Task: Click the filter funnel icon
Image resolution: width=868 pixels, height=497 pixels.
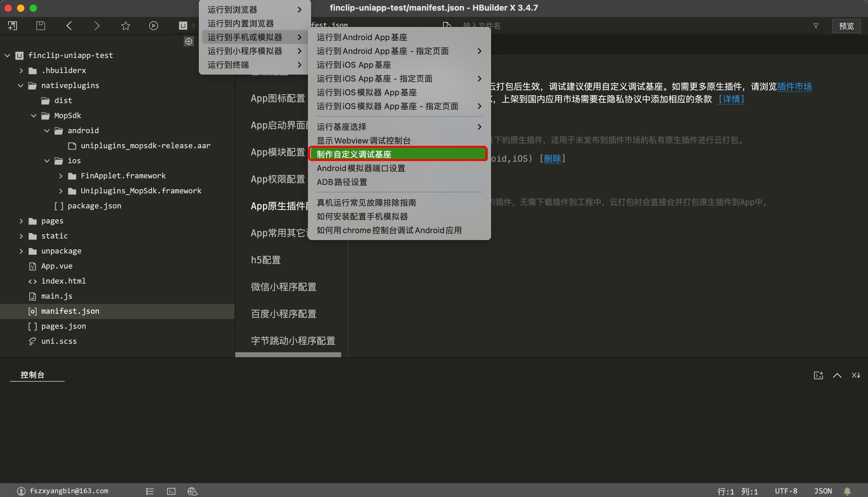Action: (x=816, y=26)
